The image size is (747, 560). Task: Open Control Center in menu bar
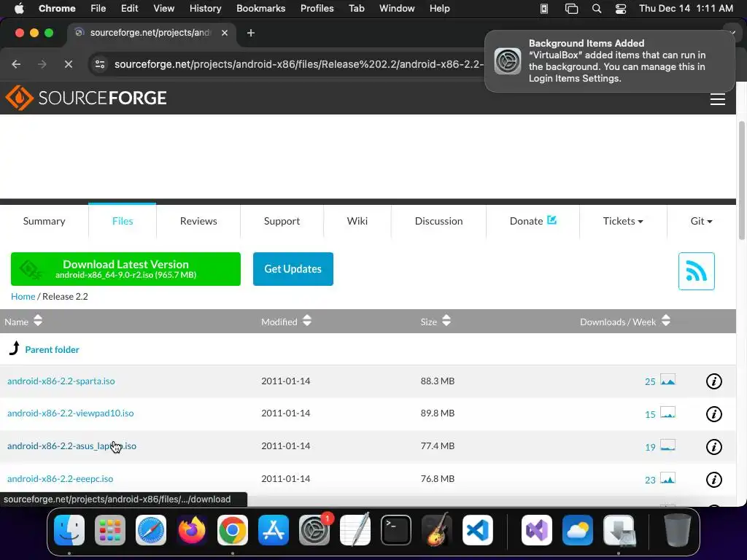pyautogui.click(x=621, y=9)
